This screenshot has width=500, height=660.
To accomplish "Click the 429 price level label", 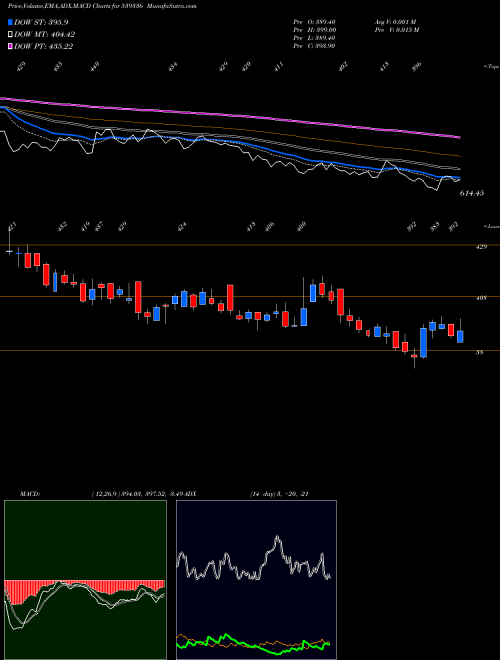I will pos(481,247).
